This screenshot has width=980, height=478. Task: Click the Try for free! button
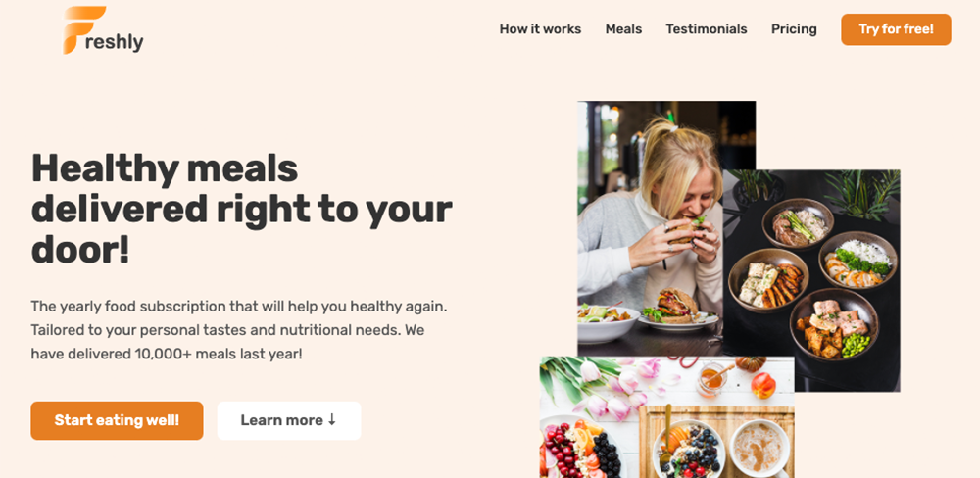tap(896, 29)
